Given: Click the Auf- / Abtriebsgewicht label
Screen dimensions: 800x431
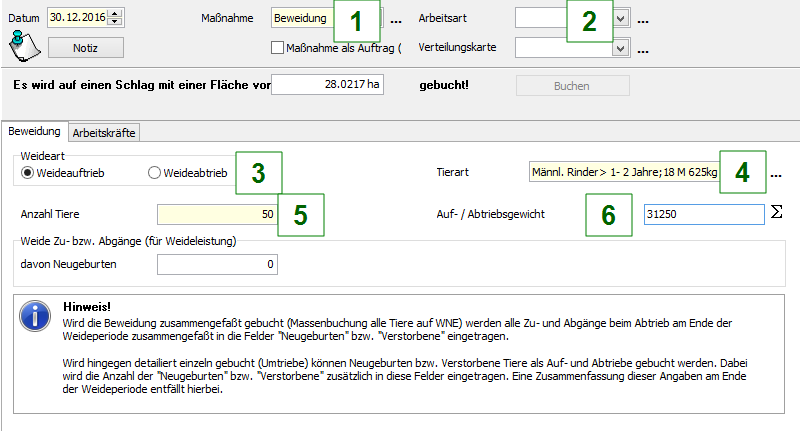Looking at the screenshot, I should pyautogui.click(x=491, y=214).
